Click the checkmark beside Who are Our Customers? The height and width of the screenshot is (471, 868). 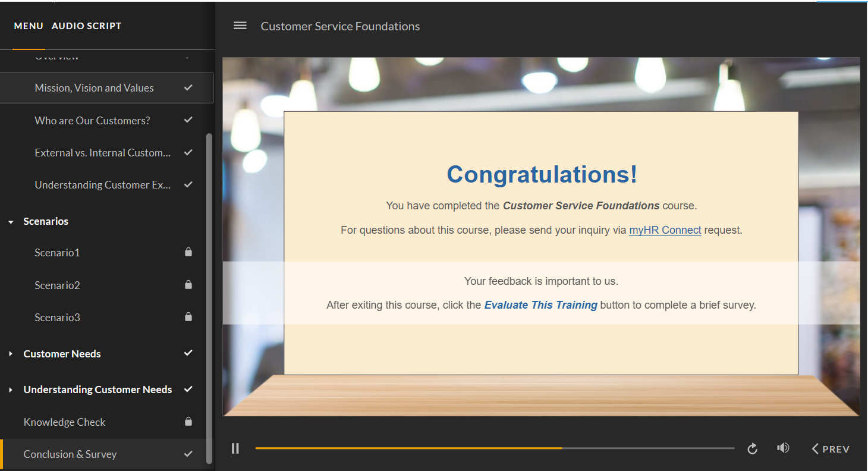pos(188,120)
